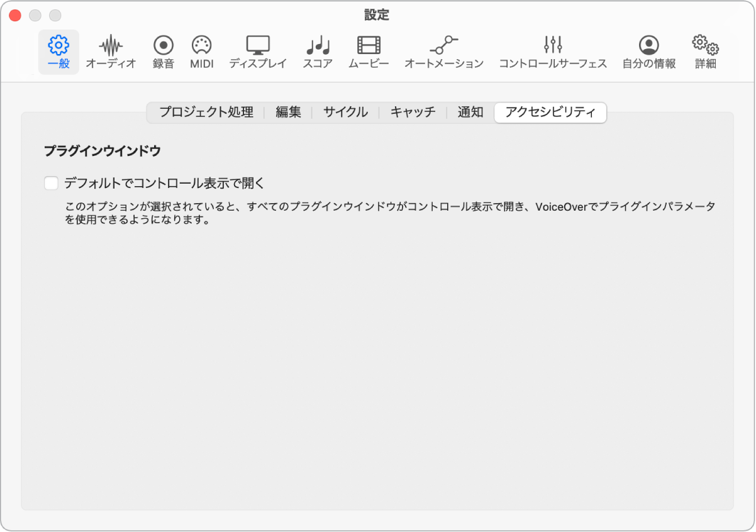The height and width of the screenshot is (532, 756).
Task: Select the アクセシビリティ tab
Action: (550, 113)
